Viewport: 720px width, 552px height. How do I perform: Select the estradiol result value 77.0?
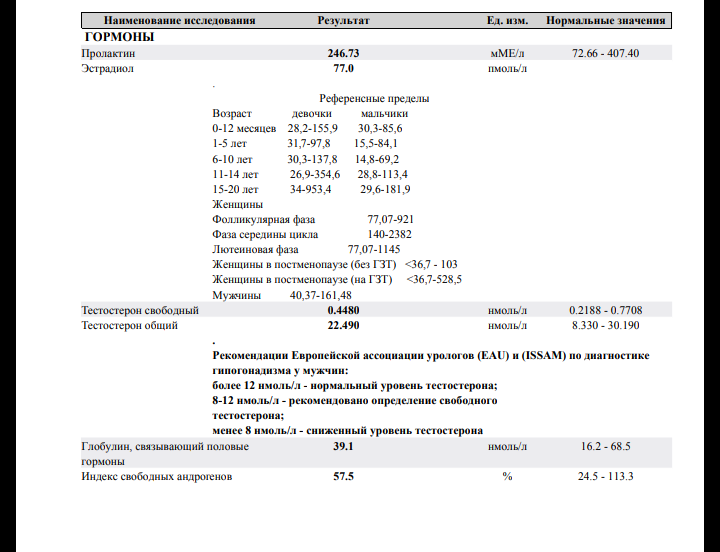[x=343, y=69]
